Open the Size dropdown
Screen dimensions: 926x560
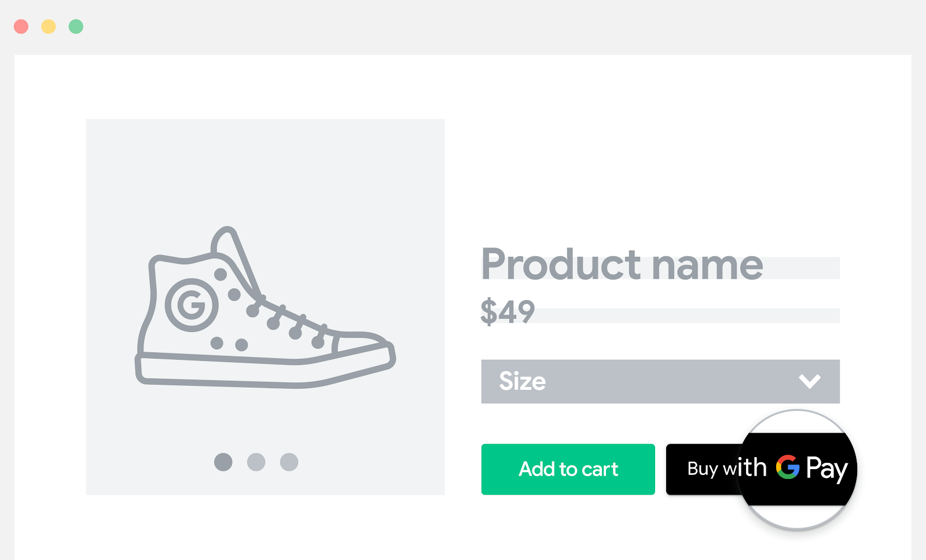tap(660, 381)
